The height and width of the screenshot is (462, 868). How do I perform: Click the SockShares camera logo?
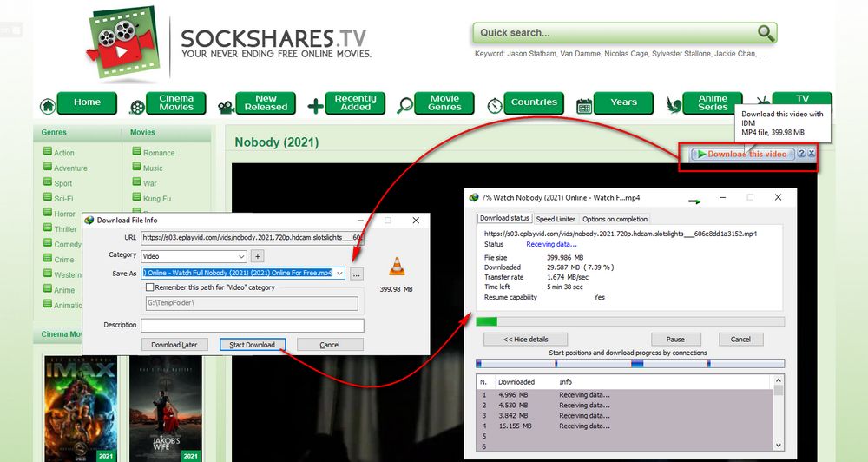pos(123,43)
